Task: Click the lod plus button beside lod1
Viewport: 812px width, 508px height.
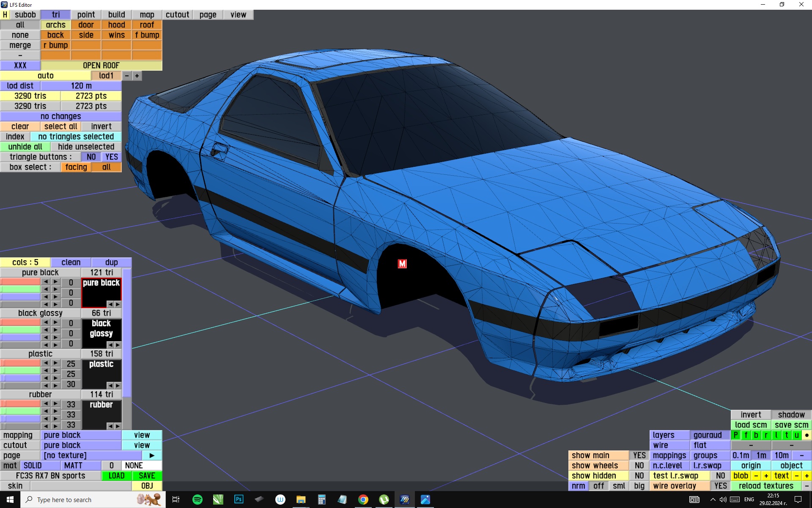Action: 137,76
